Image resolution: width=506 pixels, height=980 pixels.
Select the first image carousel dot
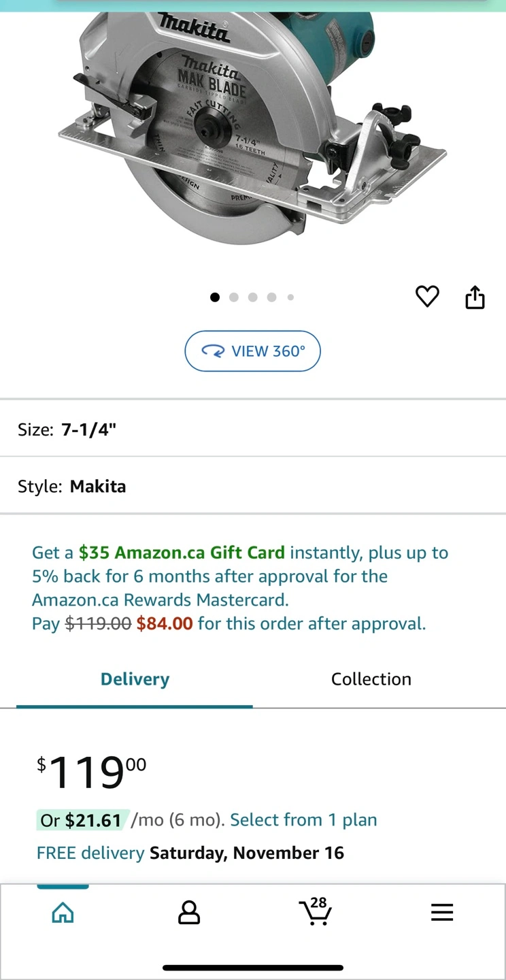pyautogui.click(x=215, y=297)
